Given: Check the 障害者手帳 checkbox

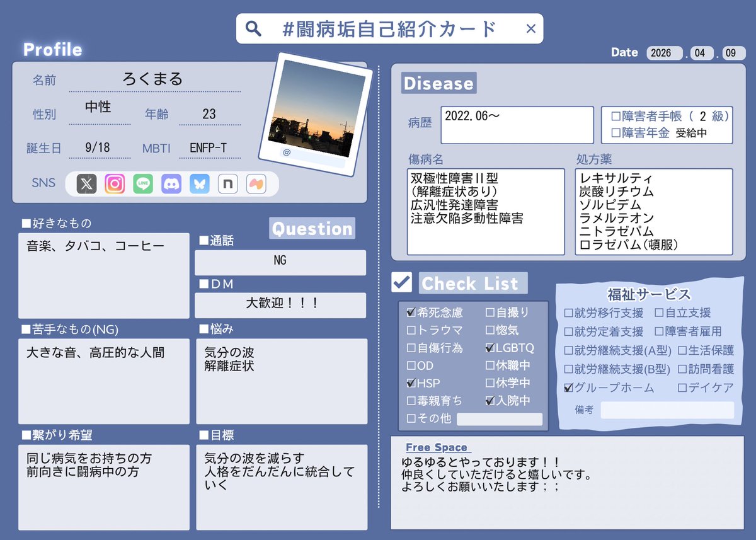Looking at the screenshot, I should point(616,117).
